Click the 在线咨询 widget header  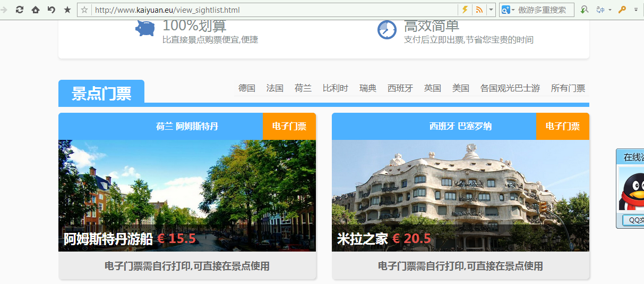[630, 157]
